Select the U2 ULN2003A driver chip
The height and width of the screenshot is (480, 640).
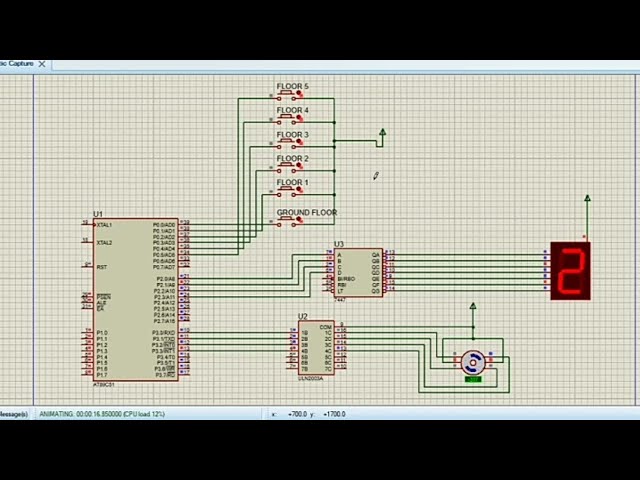point(316,347)
